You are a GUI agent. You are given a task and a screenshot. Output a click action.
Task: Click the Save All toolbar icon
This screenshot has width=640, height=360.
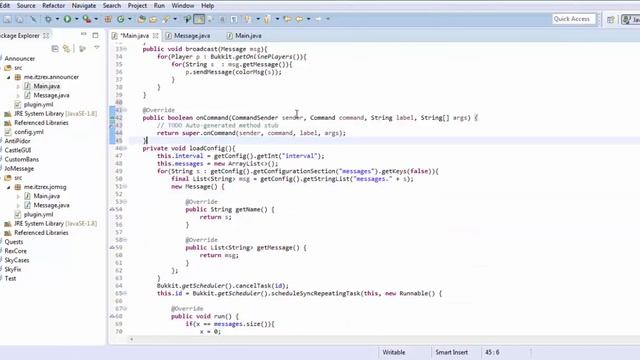pyautogui.click(x=19, y=19)
